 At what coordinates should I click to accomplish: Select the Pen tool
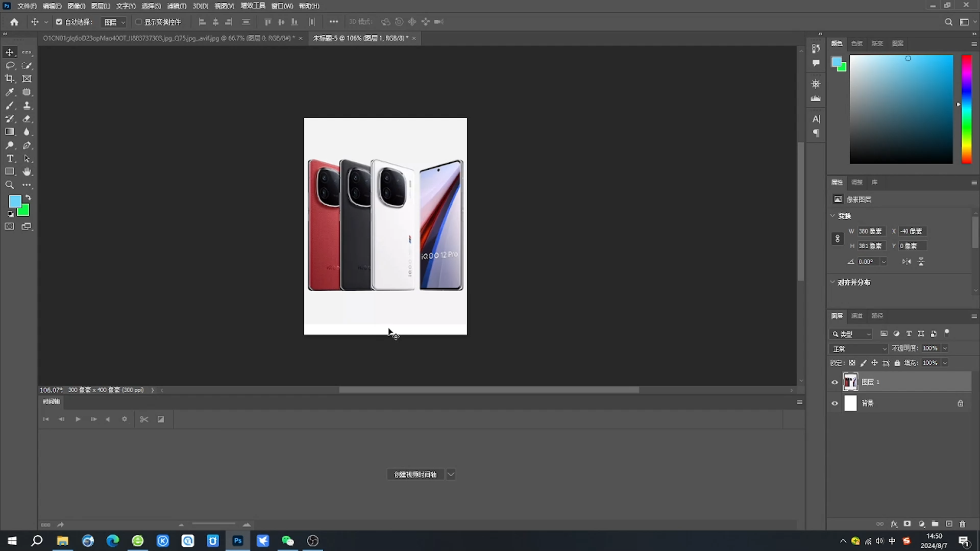tap(27, 145)
